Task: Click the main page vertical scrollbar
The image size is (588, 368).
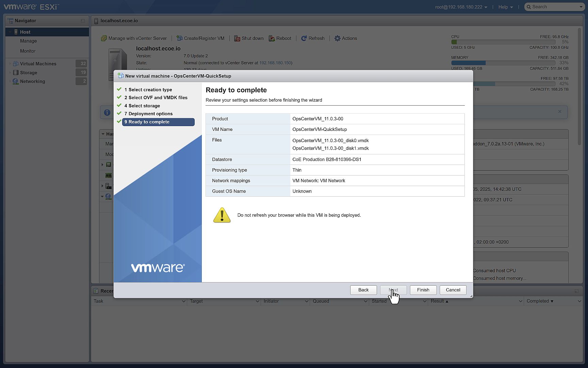Action: pyautogui.click(x=579, y=86)
